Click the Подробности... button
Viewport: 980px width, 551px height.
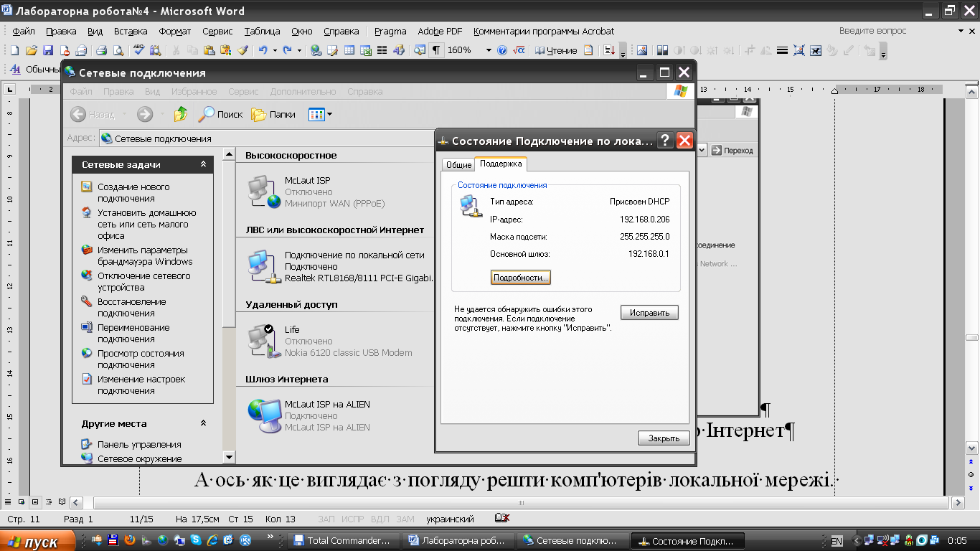point(521,277)
